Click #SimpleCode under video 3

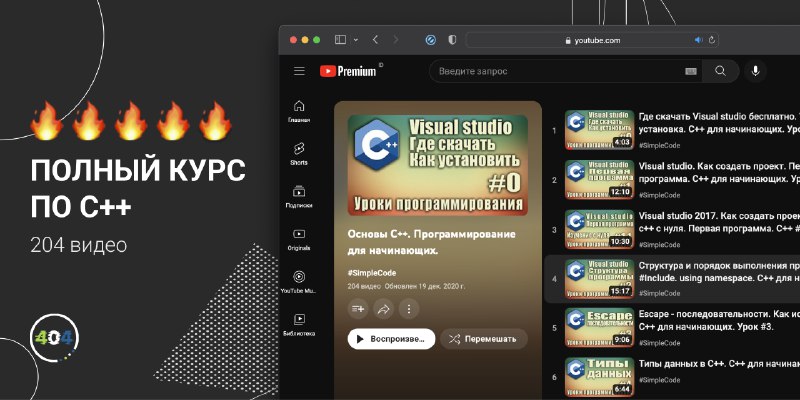(x=659, y=245)
